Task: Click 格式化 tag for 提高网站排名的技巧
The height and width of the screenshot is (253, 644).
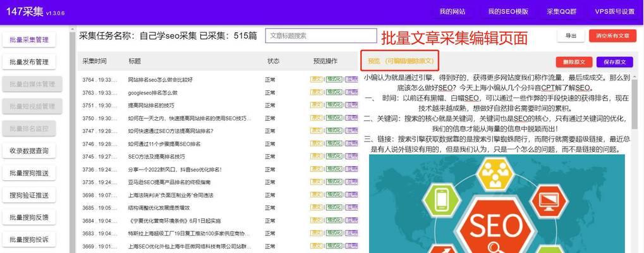Action: point(334,105)
